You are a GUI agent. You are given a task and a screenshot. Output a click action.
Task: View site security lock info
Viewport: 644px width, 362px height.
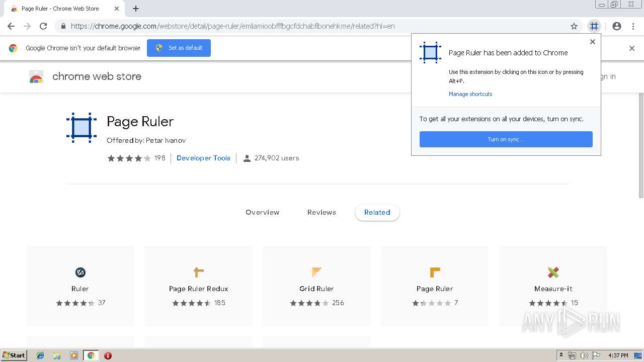[63, 26]
